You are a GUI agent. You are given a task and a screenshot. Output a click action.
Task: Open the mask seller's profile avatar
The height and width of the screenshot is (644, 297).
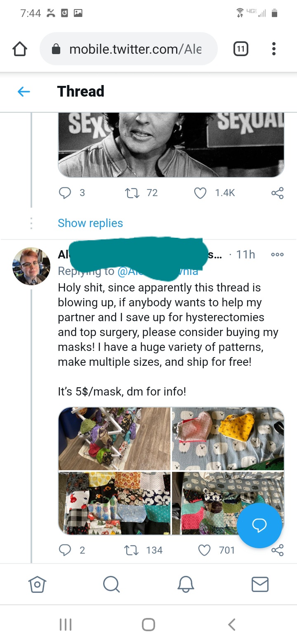point(31,266)
